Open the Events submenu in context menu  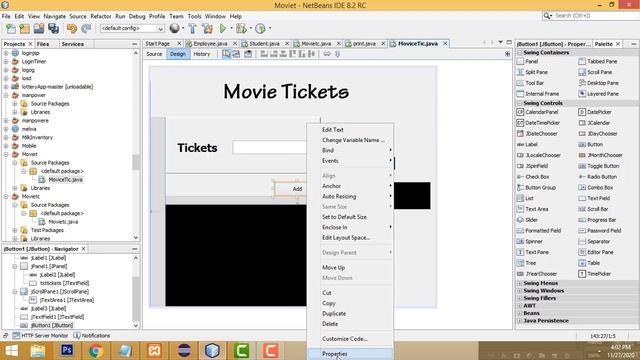point(350,161)
